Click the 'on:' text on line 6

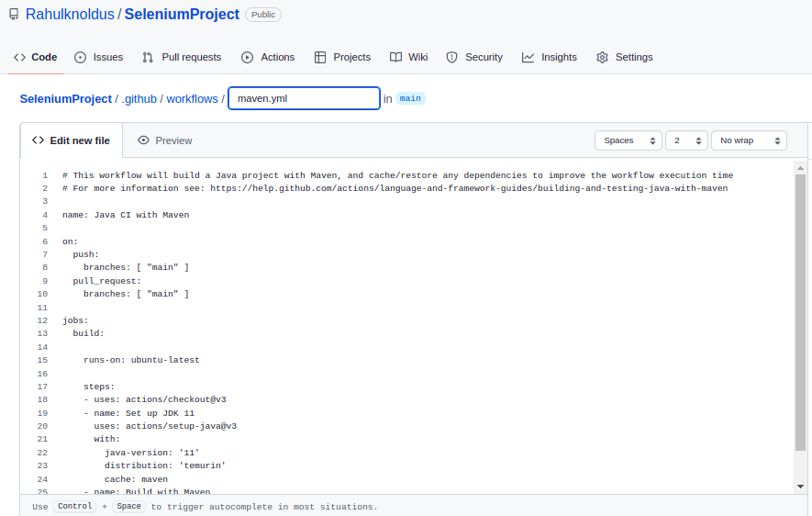point(70,241)
